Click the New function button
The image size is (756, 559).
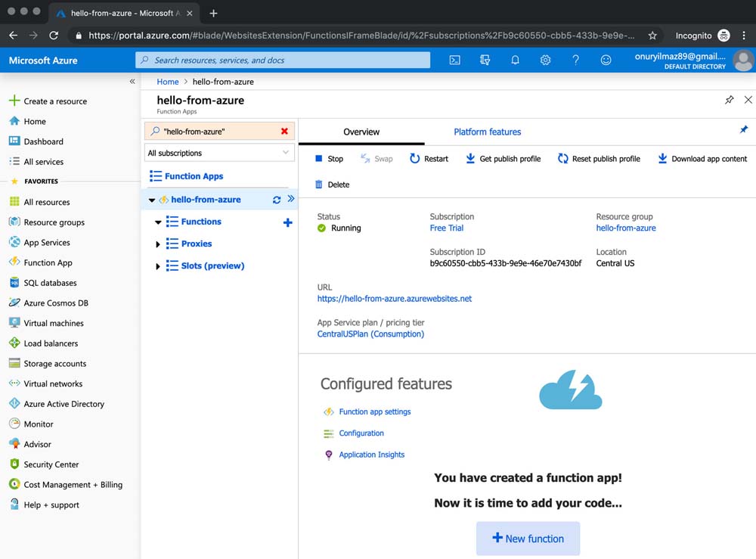pos(528,539)
